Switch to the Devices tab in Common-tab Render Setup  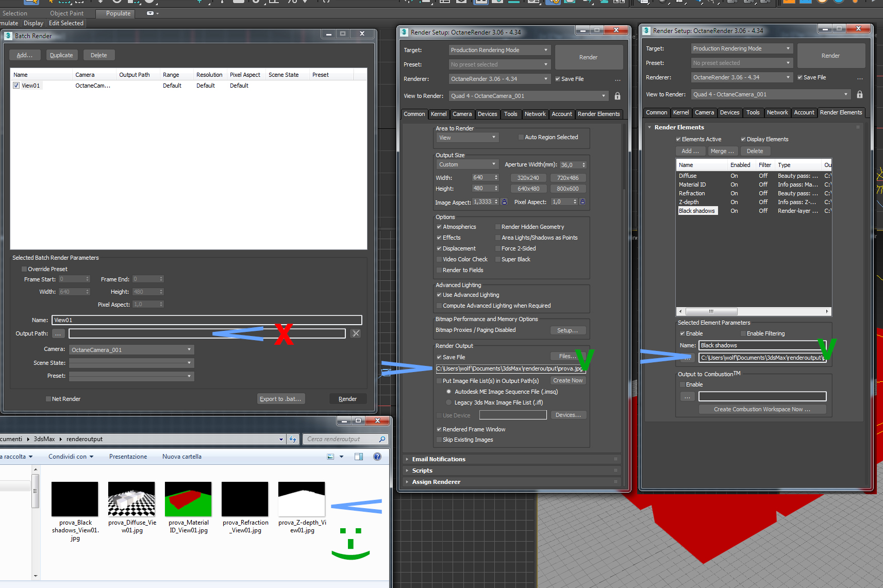487,114
